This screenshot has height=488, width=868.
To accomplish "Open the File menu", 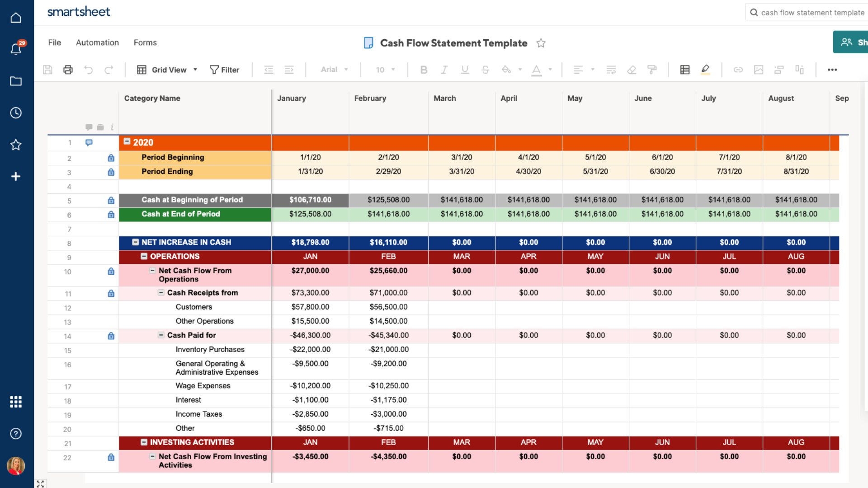I will (54, 42).
